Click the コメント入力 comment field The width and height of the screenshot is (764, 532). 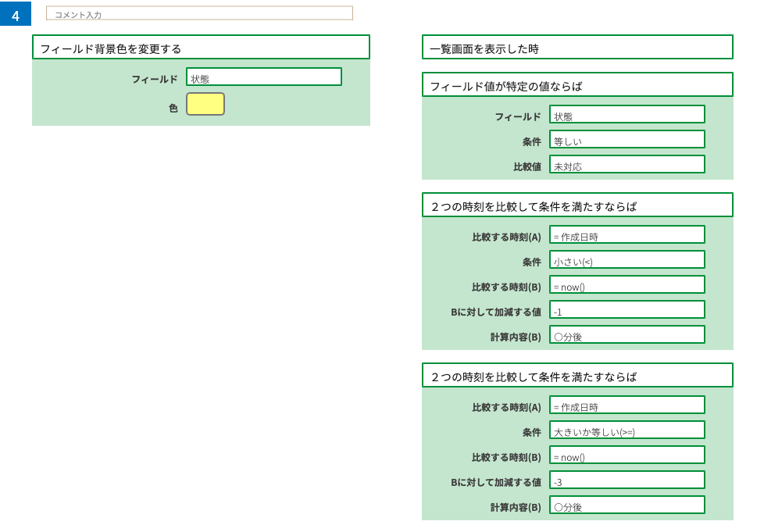tap(199, 13)
